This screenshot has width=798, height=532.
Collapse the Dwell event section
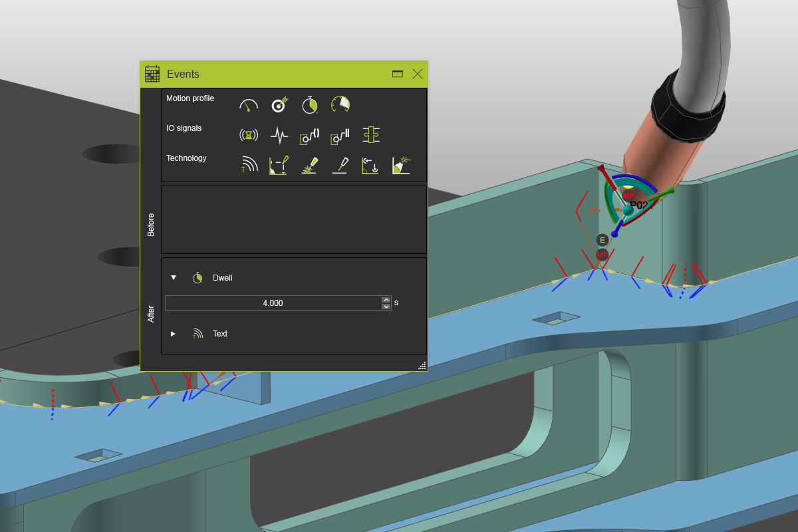tap(174, 277)
